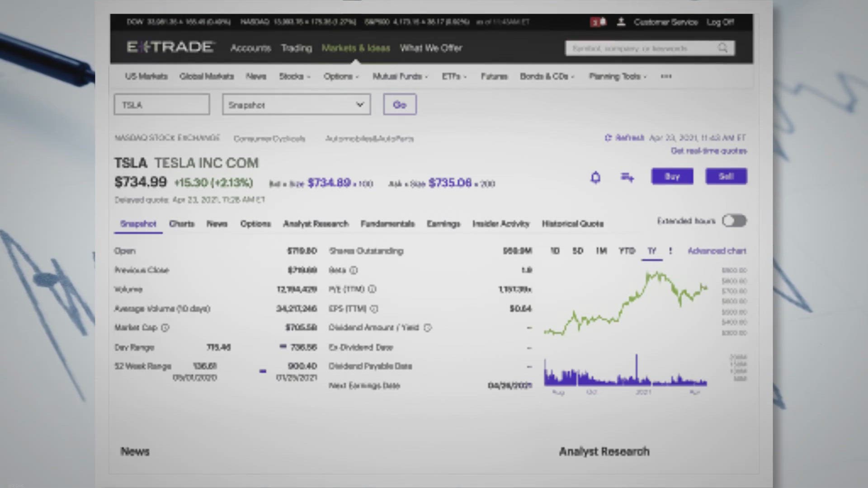The image size is (868, 488).
Task: Click the add-to-watchlist icon
Action: coord(627,177)
